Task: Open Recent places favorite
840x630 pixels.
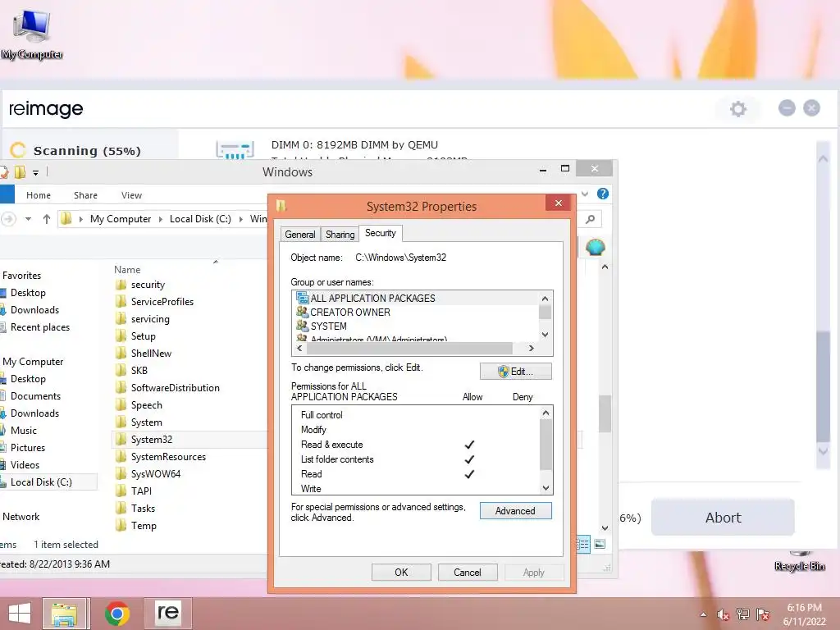Action: click(x=40, y=327)
